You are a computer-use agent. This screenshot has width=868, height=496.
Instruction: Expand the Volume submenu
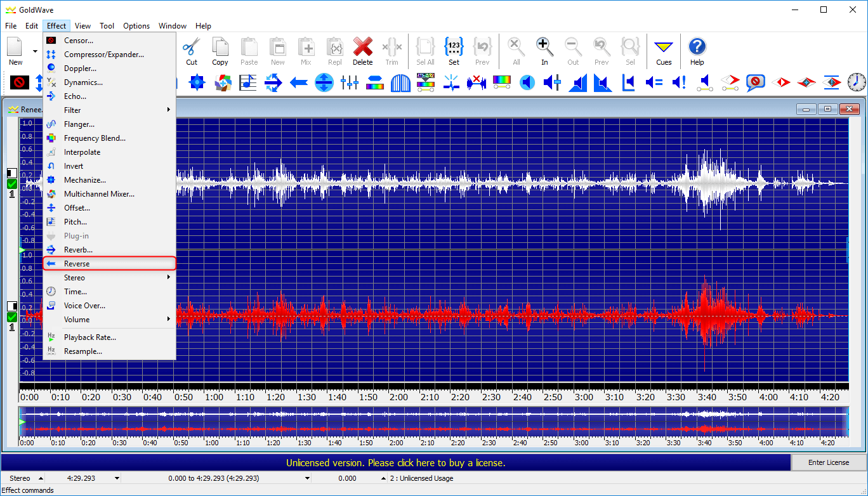109,320
